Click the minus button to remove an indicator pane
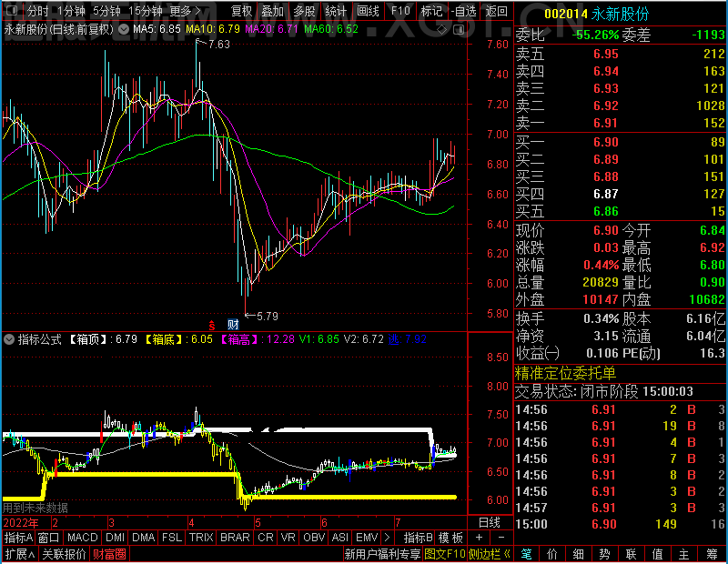The height and width of the screenshot is (564, 728). point(501,538)
